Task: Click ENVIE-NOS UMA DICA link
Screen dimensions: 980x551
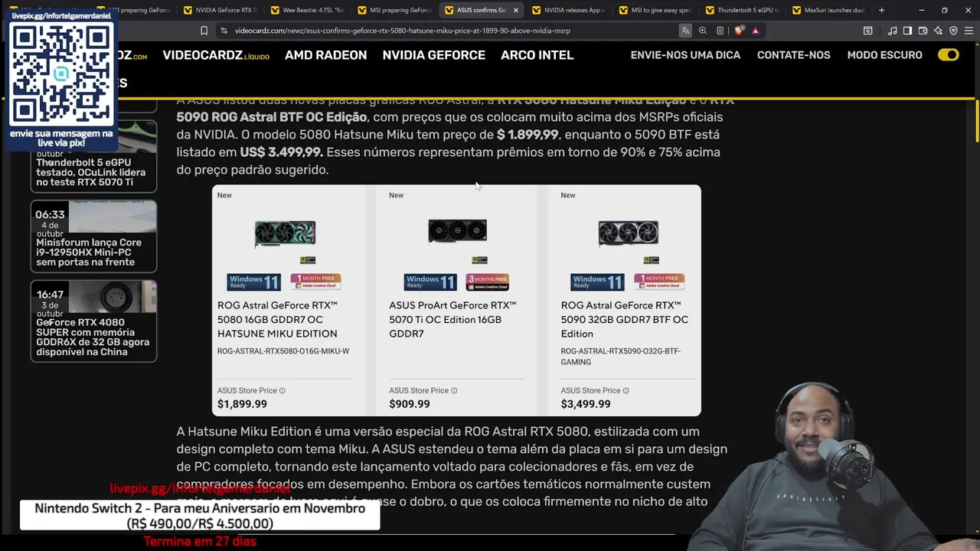Action: point(685,55)
